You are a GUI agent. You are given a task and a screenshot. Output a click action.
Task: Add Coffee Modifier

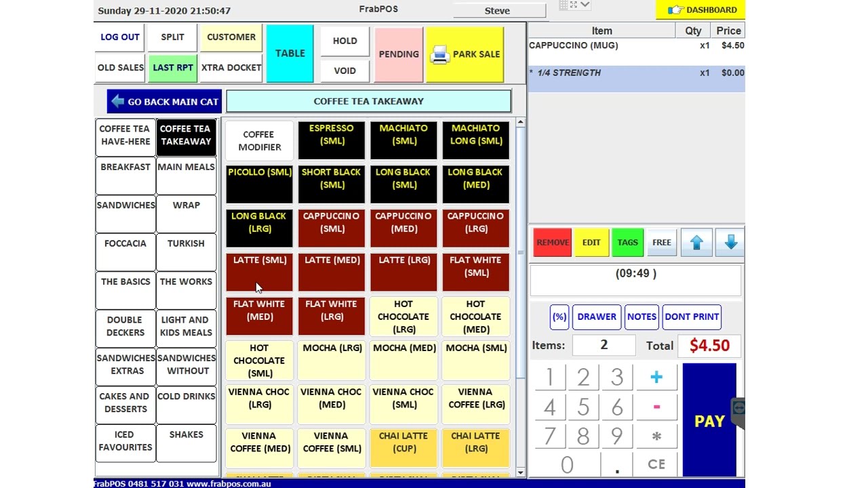pos(259,140)
